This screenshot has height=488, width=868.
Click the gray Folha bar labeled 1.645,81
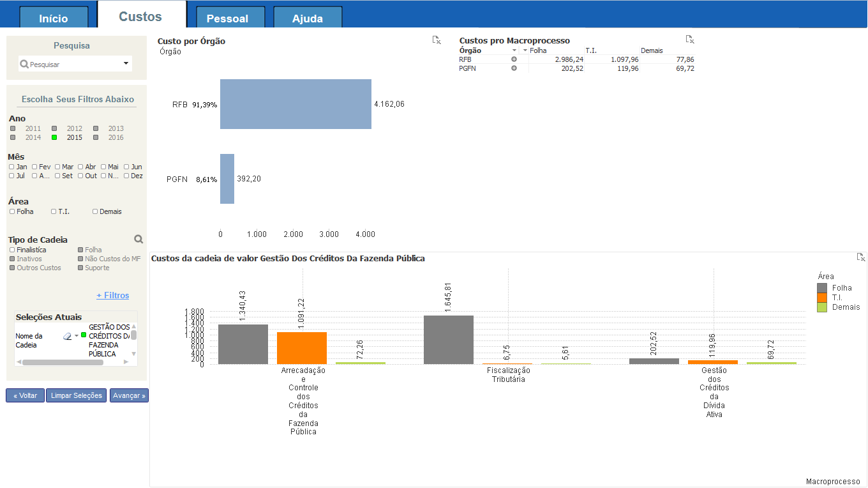click(449, 340)
